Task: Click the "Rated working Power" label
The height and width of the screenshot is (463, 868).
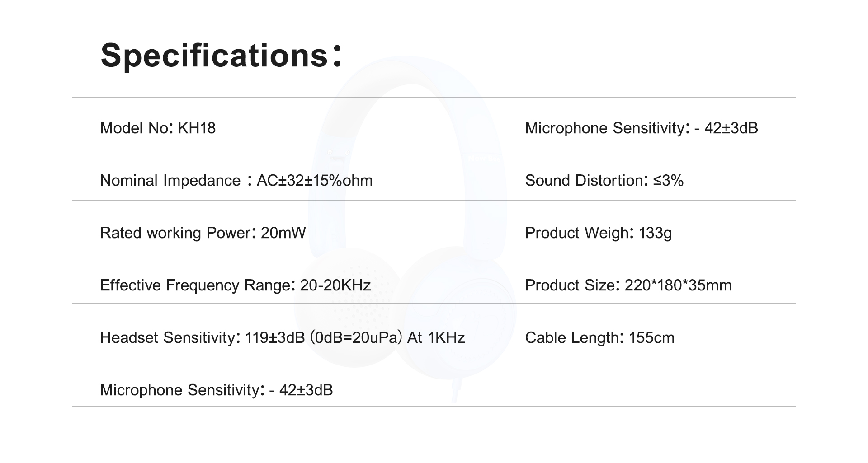Action: click(x=175, y=233)
